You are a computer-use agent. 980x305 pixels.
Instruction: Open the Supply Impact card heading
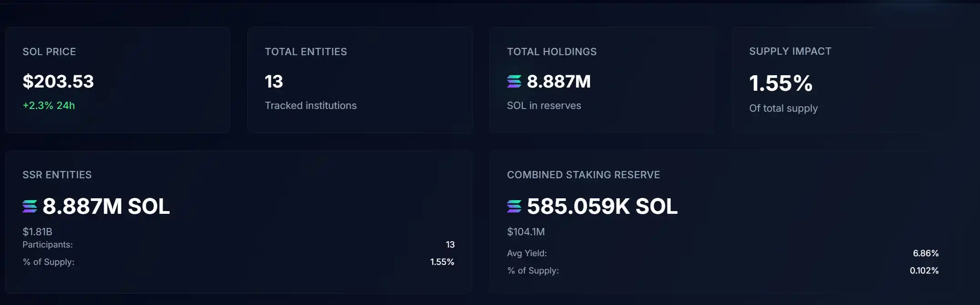pos(790,51)
